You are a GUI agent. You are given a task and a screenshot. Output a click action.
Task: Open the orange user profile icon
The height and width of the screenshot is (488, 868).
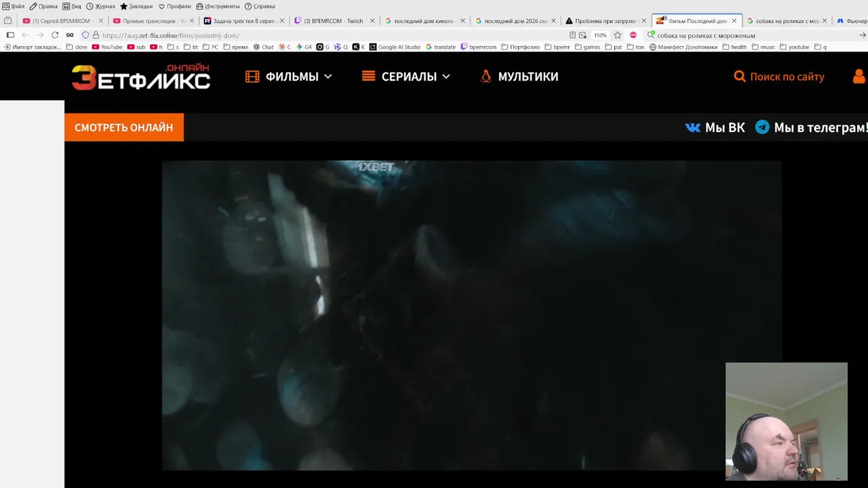coord(859,77)
